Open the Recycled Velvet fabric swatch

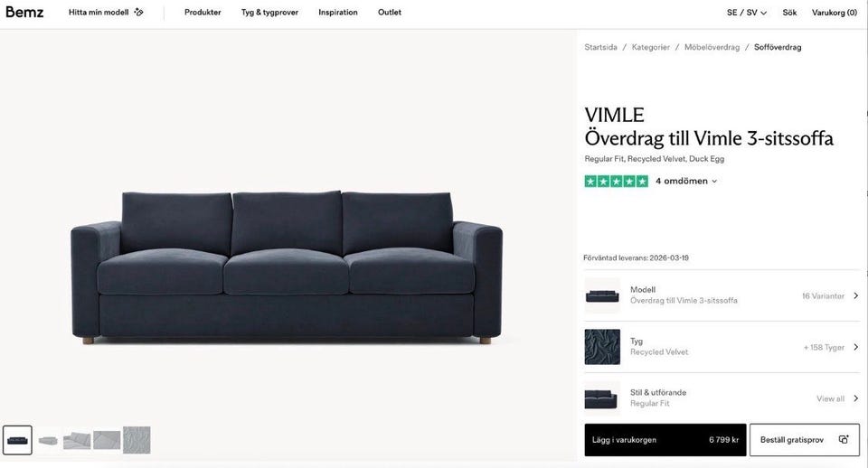click(602, 347)
